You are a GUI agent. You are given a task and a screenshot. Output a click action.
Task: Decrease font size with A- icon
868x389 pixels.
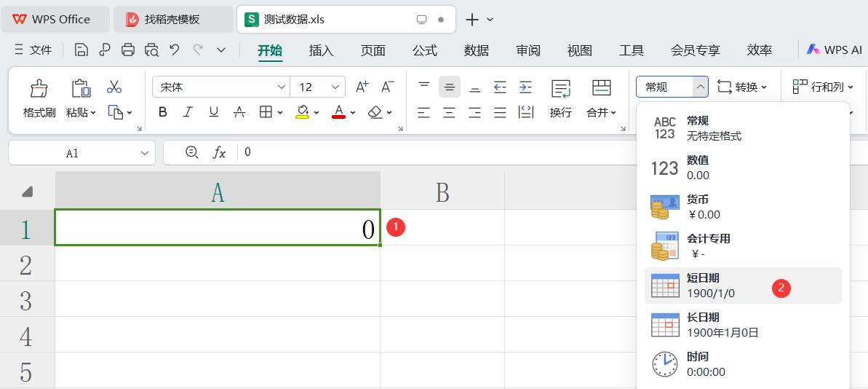pyautogui.click(x=388, y=87)
